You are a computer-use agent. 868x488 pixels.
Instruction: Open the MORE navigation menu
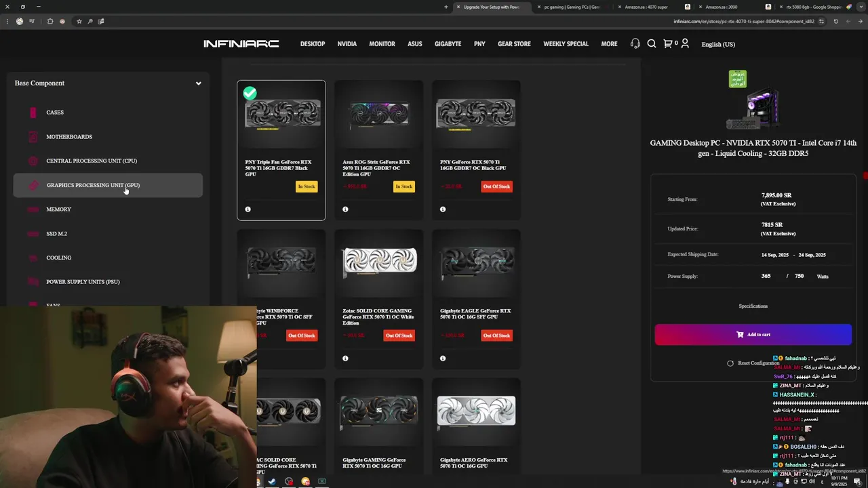pyautogui.click(x=609, y=44)
